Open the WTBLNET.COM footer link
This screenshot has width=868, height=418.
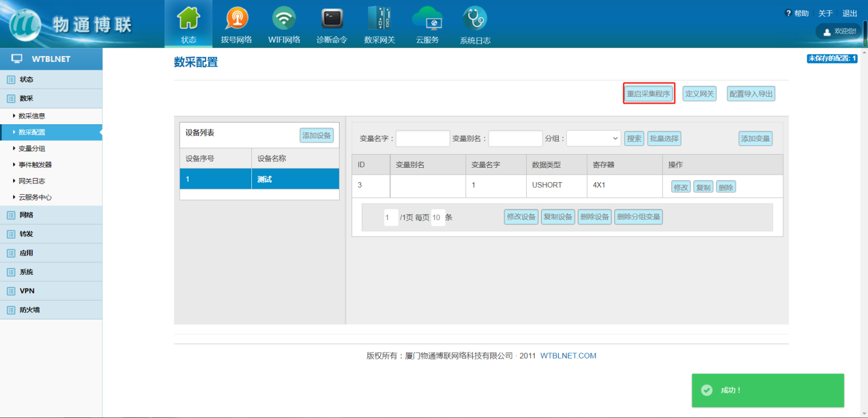(568, 356)
